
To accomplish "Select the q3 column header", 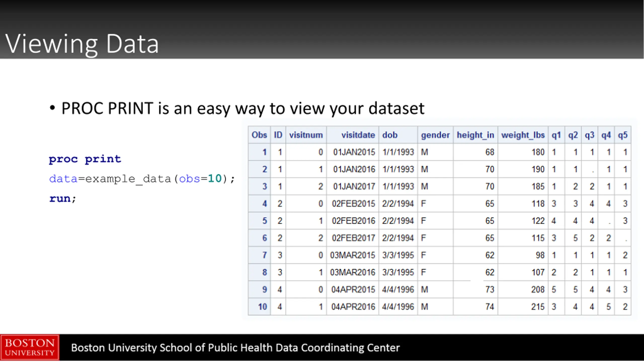I will pos(589,135).
